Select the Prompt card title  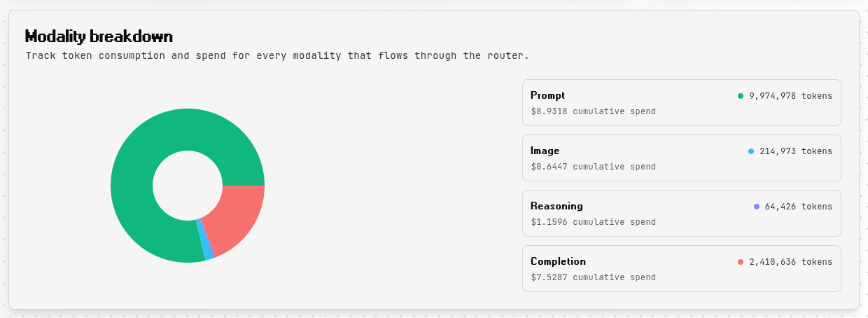pos(547,95)
